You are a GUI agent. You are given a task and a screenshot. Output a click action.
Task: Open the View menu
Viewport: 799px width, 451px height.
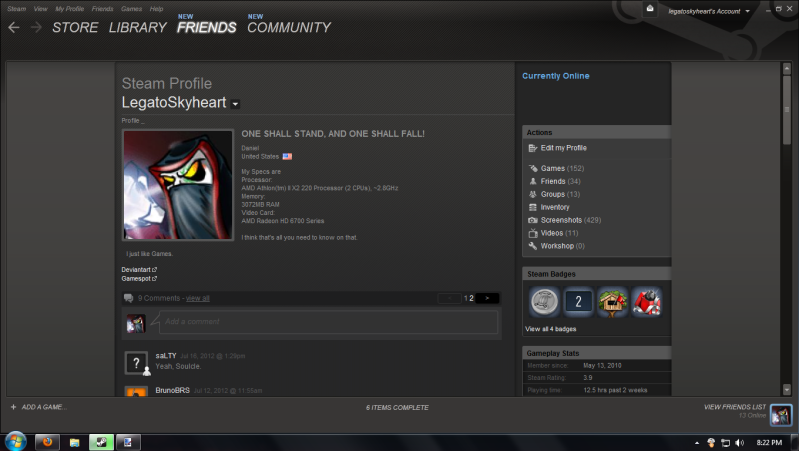pyautogui.click(x=40, y=9)
